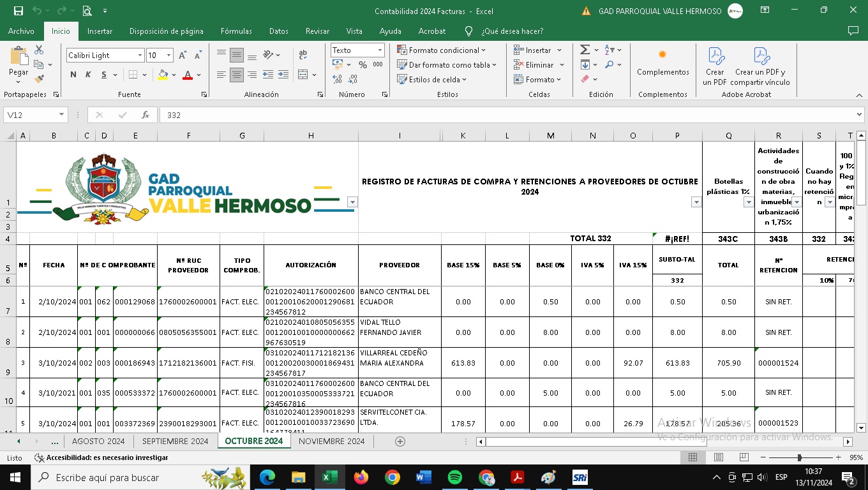Open filter dropdown on Botellas plásticas column

pyautogui.click(x=748, y=202)
